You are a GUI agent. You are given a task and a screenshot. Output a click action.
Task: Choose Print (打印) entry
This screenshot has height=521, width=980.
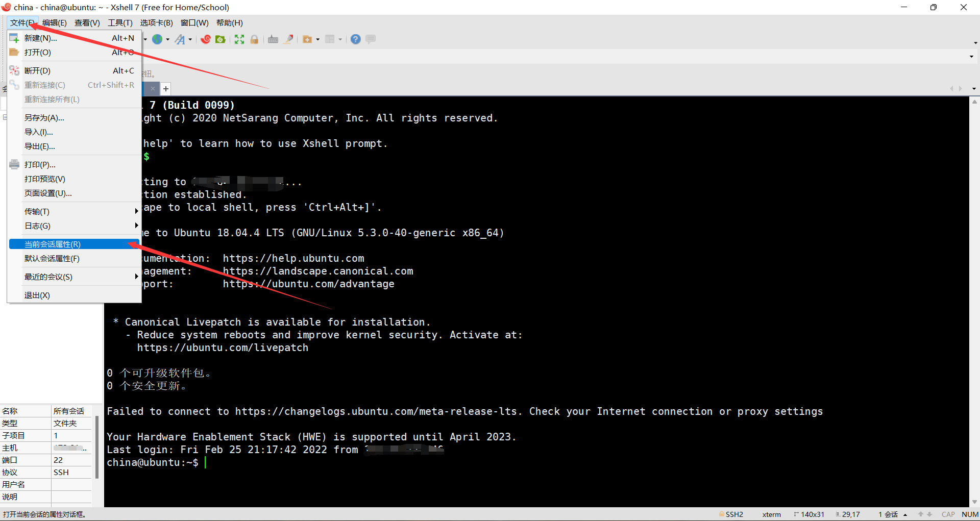pyautogui.click(x=74, y=164)
